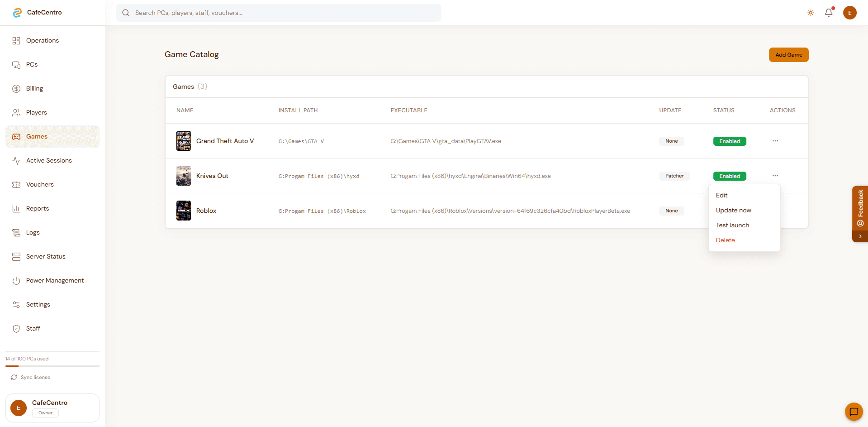This screenshot has height=427, width=868.
Task: Open the Vouchers page
Action: click(x=52, y=185)
